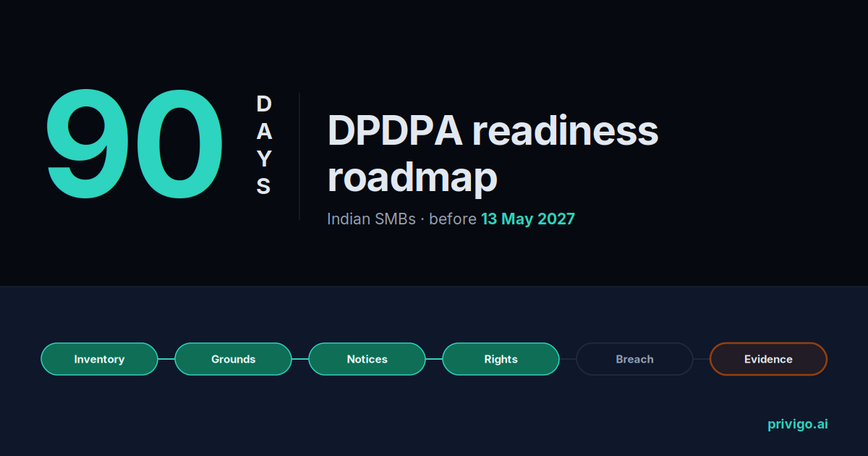
Task: Click the DPDPA readiness roadmap heading
Action: (x=493, y=154)
